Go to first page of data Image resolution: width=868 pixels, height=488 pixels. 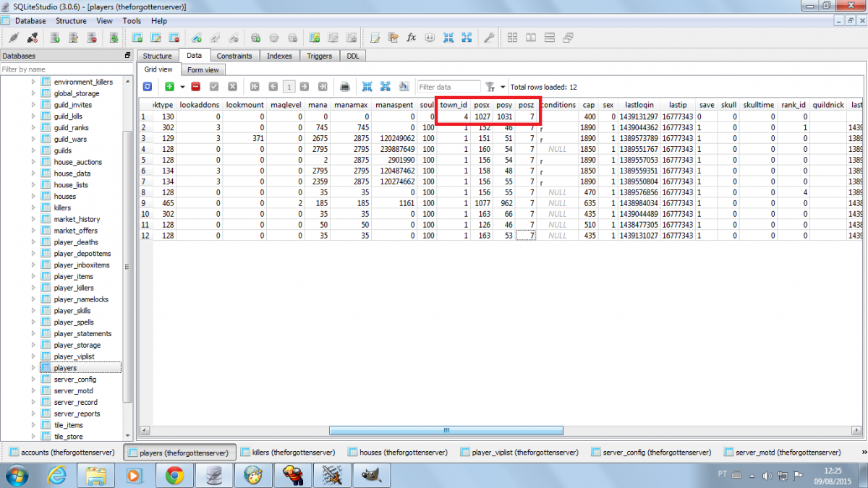[255, 87]
